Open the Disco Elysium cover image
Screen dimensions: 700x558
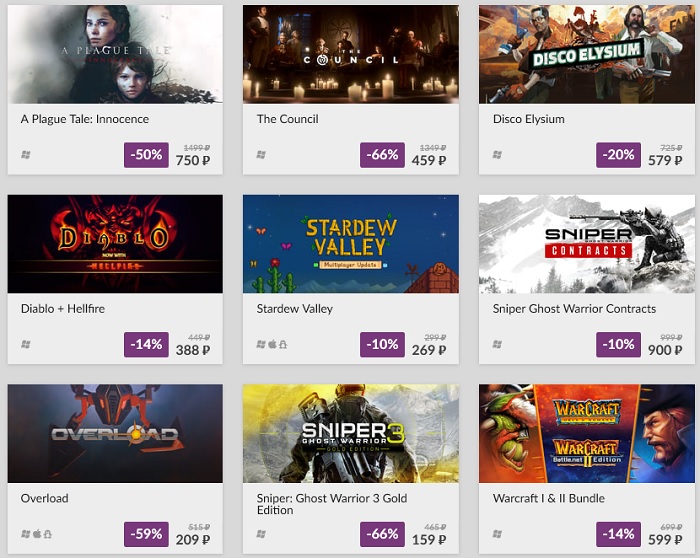pyautogui.click(x=587, y=54)
